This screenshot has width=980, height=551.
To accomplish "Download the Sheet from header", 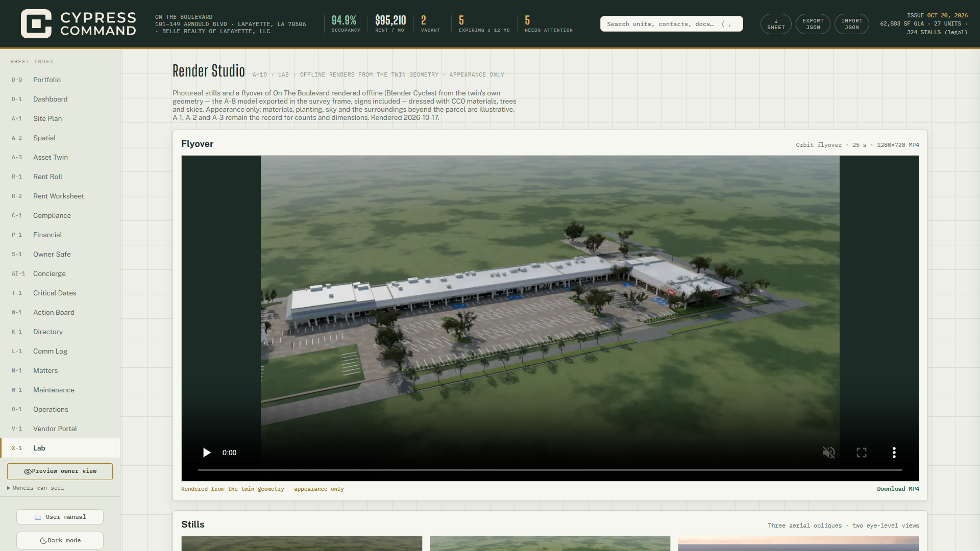I will point(776,24).
